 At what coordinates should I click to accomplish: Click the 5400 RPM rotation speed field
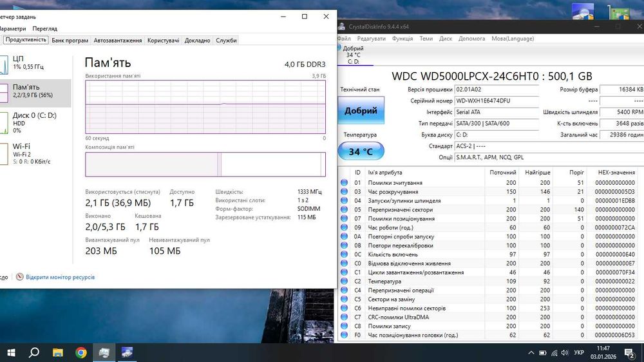coord(622,112)
